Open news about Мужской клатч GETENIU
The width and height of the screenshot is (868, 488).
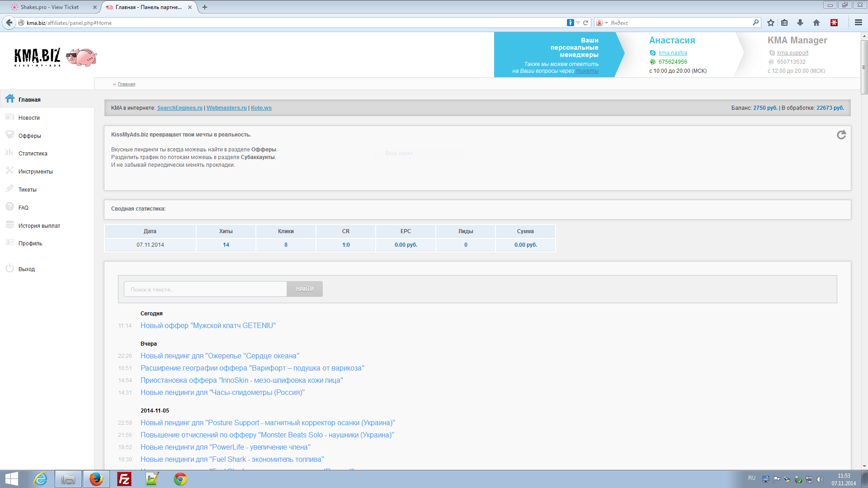[208, 326]
